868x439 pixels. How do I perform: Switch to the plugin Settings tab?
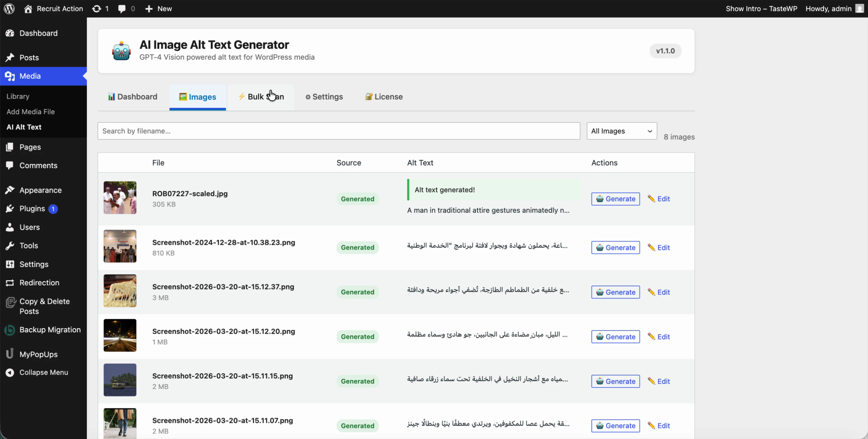[324, 97]
